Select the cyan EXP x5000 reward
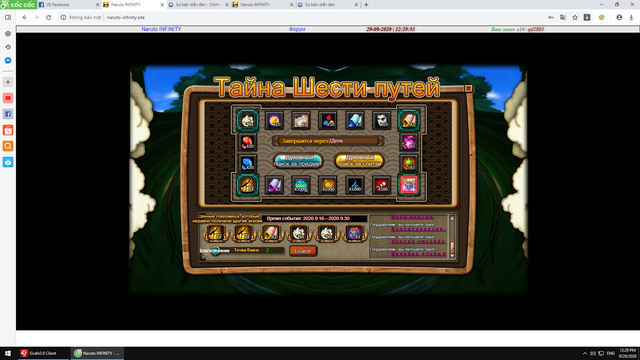The image size is (640, 360). click(x=301, y=185)
